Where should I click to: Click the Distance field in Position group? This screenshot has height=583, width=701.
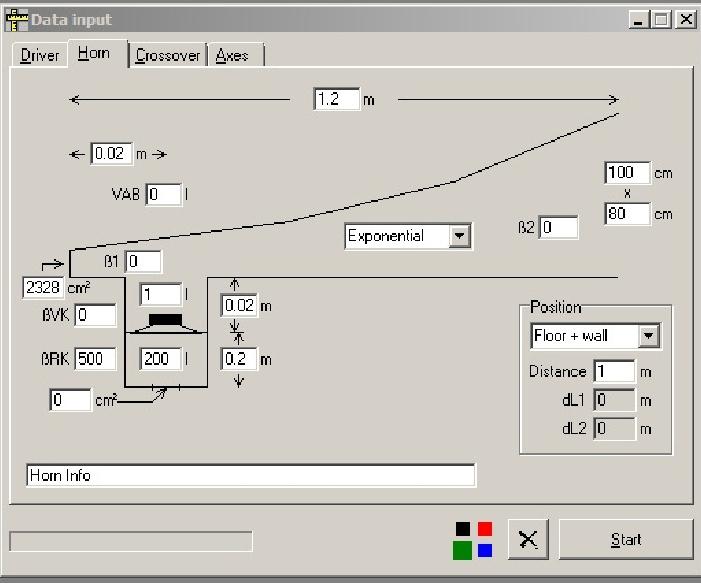point(614,371)
